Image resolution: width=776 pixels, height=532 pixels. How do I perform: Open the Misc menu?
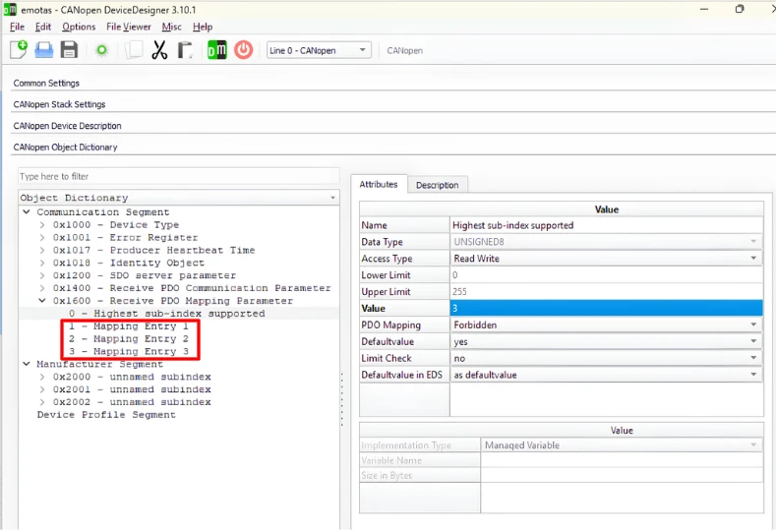pyautogui.click(x=172, y=27)
